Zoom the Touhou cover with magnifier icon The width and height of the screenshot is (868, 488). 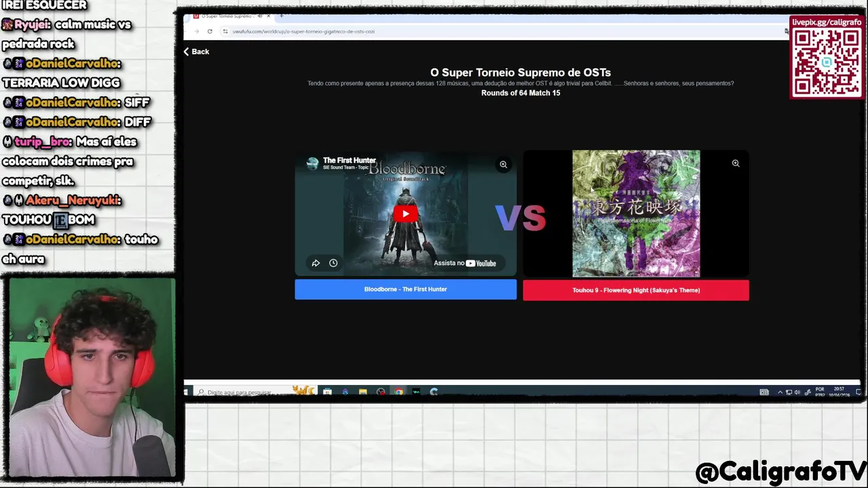tap(736, 163)
